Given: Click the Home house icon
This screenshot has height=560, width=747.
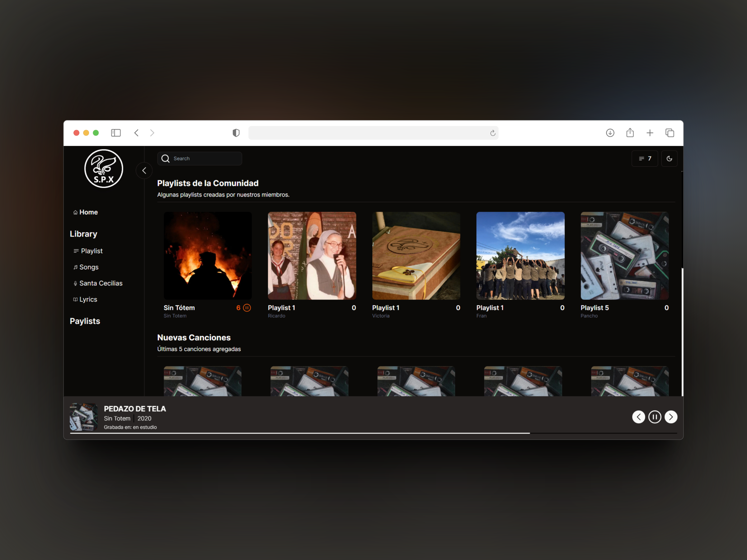Looking at the screenshot, I should pos(75,212).
